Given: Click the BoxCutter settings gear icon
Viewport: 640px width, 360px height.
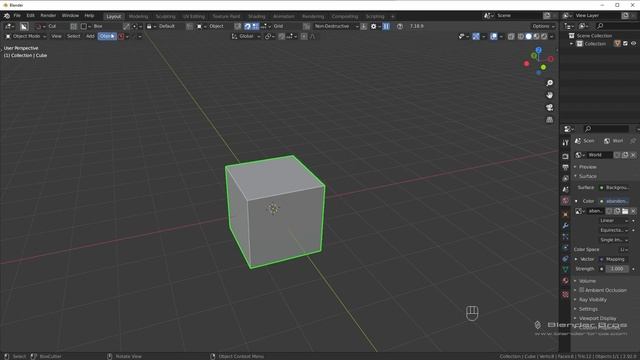Looking at the screenshot, I should [373, 26].
